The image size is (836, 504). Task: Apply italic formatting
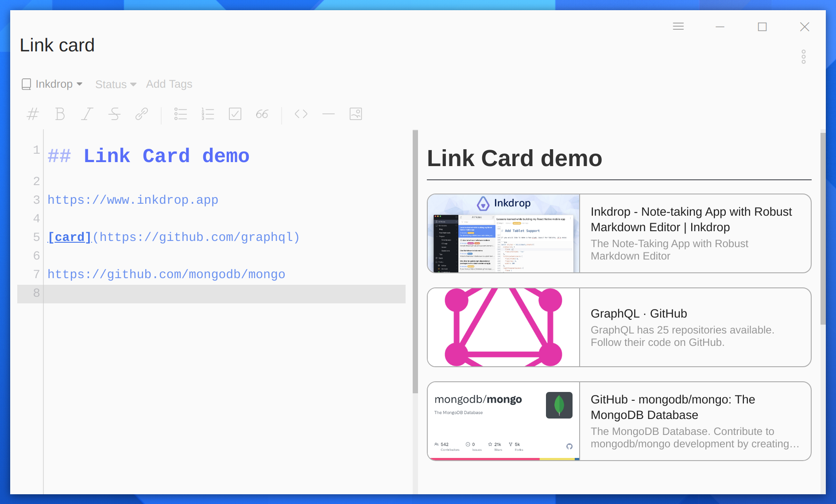(x=87, y=114)
